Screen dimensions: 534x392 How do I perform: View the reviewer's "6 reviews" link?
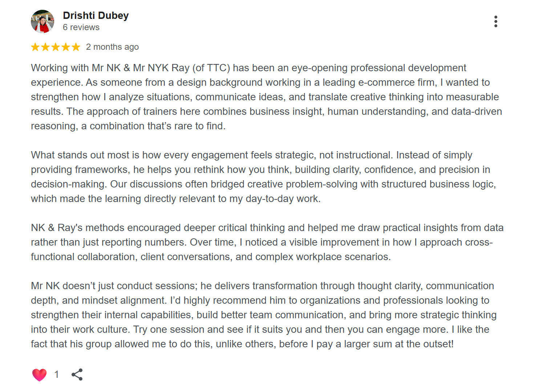pos(81,27)
